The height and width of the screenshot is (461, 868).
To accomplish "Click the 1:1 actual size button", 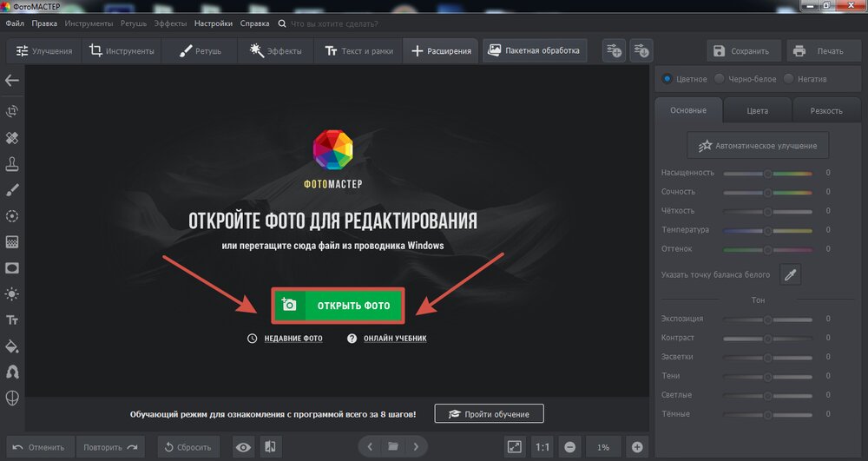I will 542,447.
